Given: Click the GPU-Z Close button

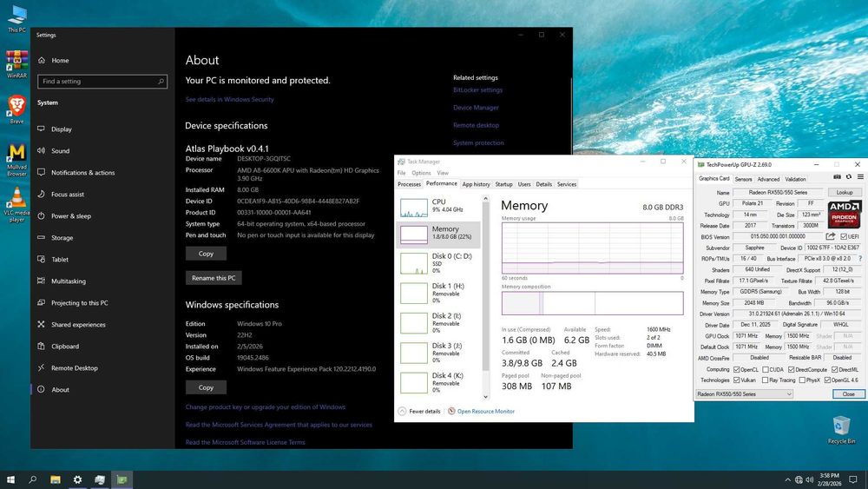Looking at the screenshot, I should pos(848,393).
